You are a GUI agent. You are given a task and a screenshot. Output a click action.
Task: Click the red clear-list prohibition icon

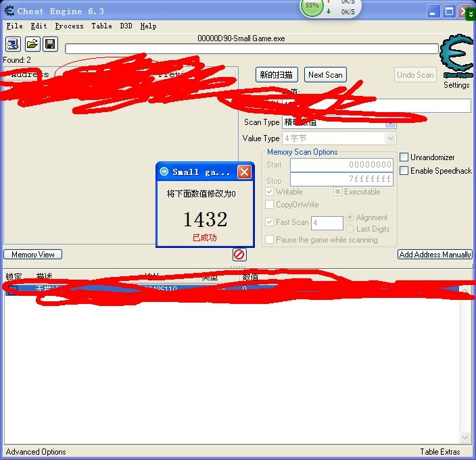(x=239, y=255)
